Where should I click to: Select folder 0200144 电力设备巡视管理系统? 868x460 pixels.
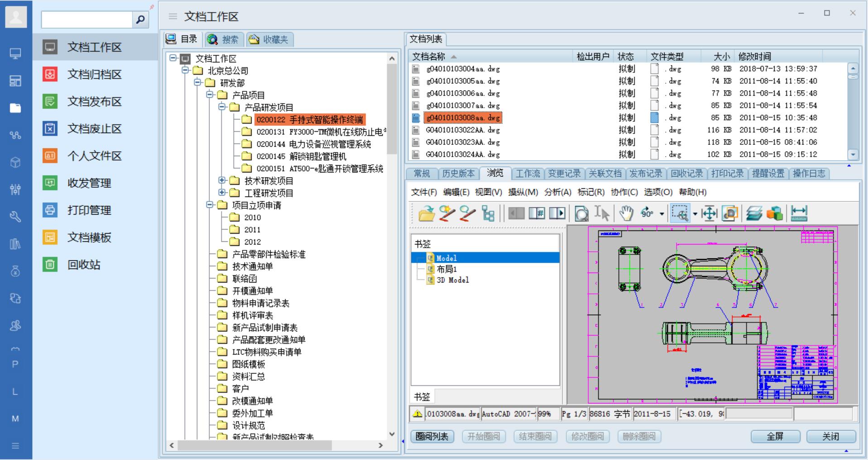(313, 144)
